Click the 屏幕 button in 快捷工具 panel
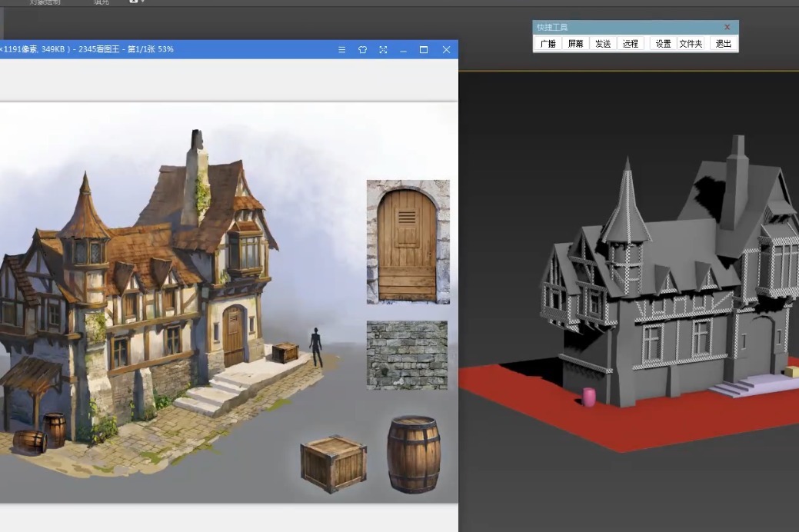Viewport: 799px width, 532px height. click(x=575, y=44)
